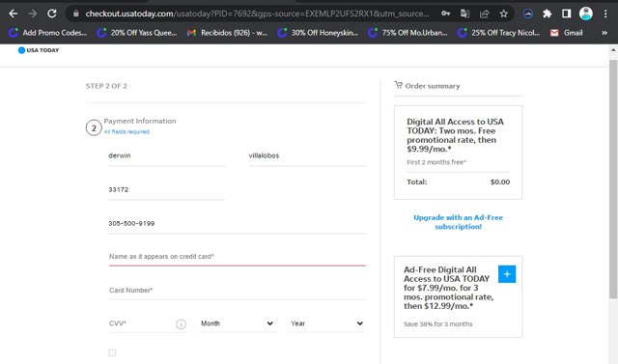Viewport: 618px width, 364px height.
Task: Focus the Name as it appears on credit card field
Action: (237, 257)
